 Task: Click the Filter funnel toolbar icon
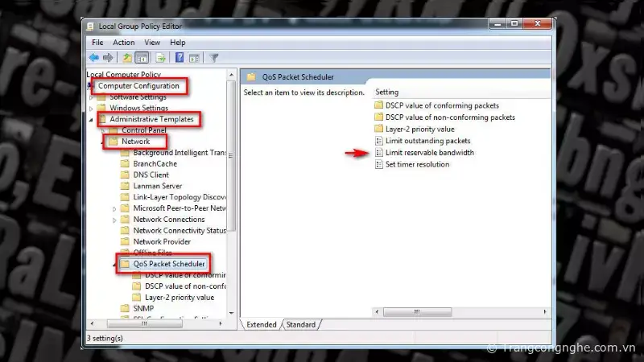(x=214, y=58)
